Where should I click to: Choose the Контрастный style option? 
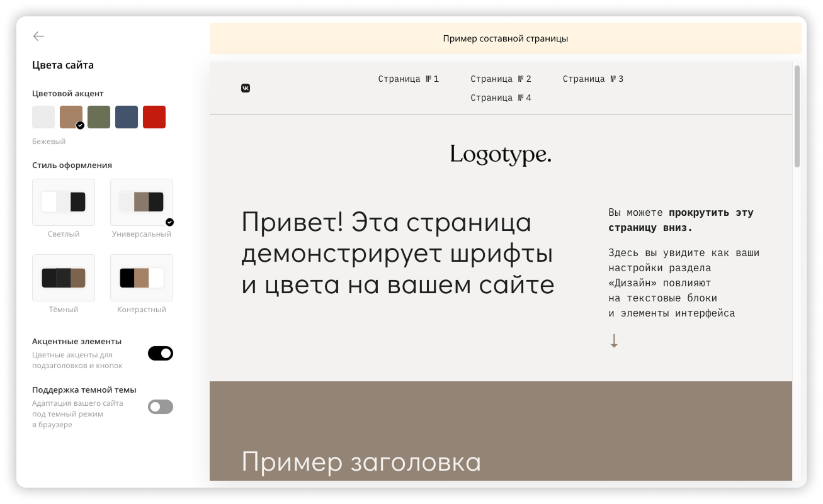coord(142,278)
